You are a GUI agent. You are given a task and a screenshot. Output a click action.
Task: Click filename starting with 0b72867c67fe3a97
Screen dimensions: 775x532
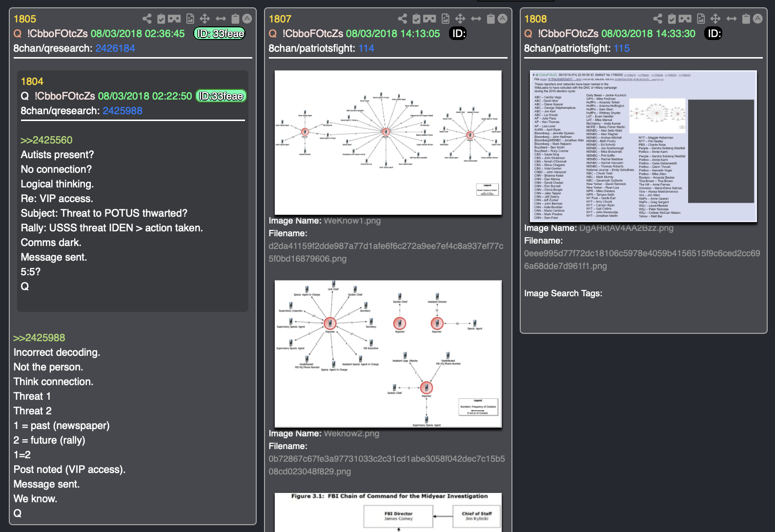pos(387,465)
